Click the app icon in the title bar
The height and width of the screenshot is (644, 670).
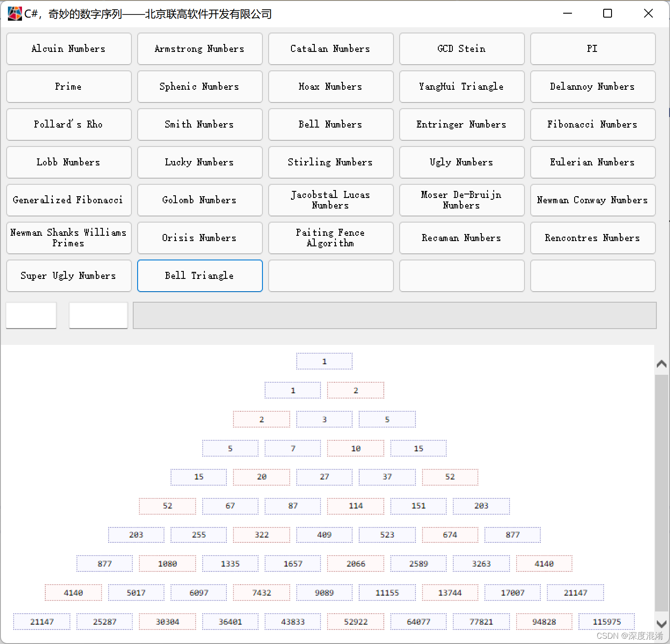pos(15,14)
